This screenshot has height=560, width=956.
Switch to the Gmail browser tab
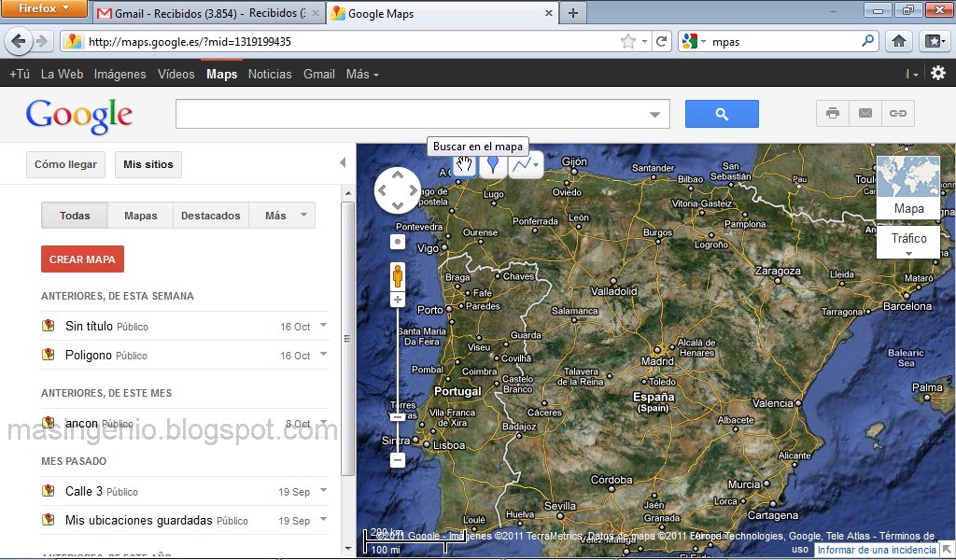207,13
